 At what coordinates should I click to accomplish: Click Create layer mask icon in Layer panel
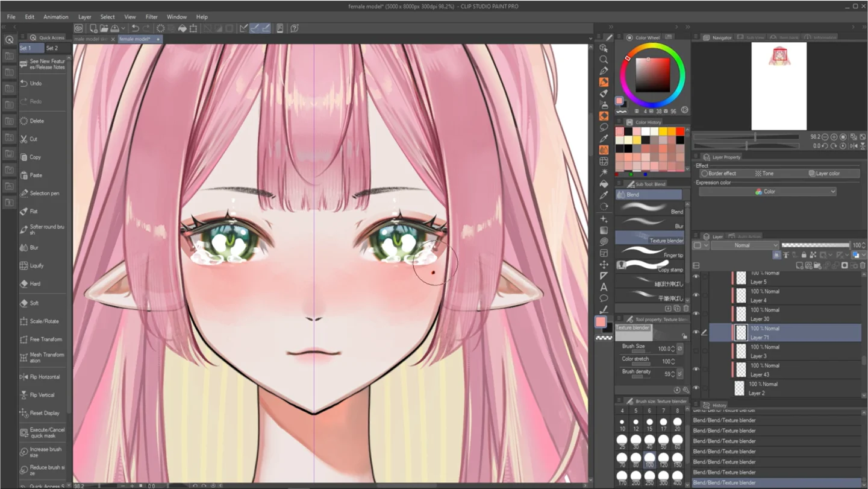845,265
